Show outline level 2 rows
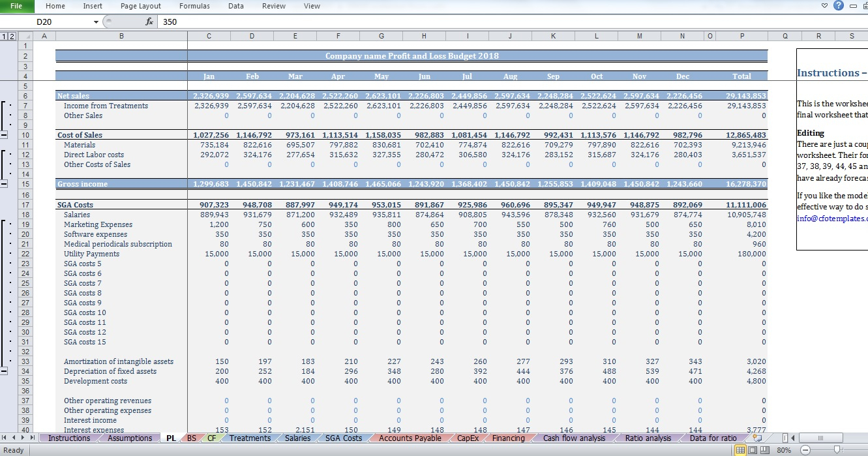Image resolution: width=868 pixels, height=456 pixels. (11, 36)
